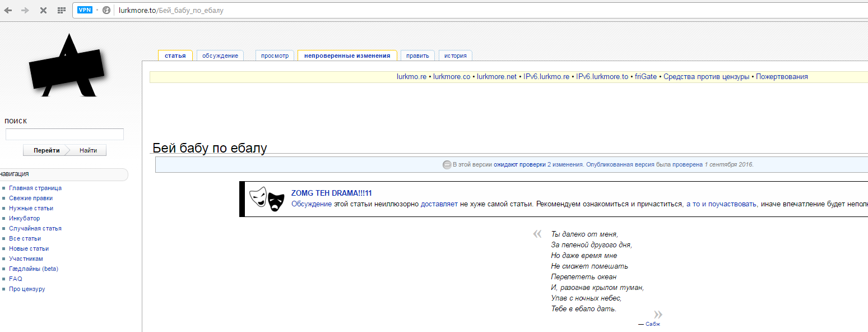Click the address bar URL
Viewport: 868px width, 332px height.
pyautogui.click(x=171, y=10)
